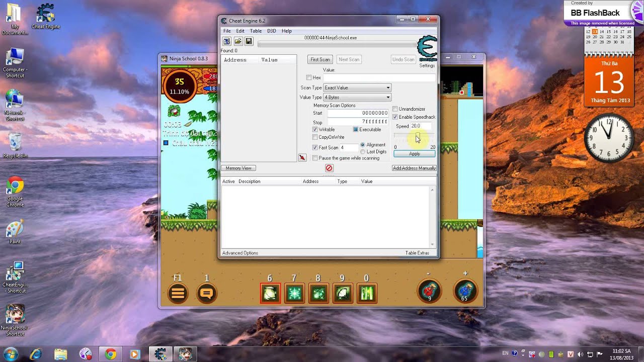The height and width of the screenshot is (362, 644).
Task: Toggle the Fast Scan checkbox
Action: tap(315, 148)
